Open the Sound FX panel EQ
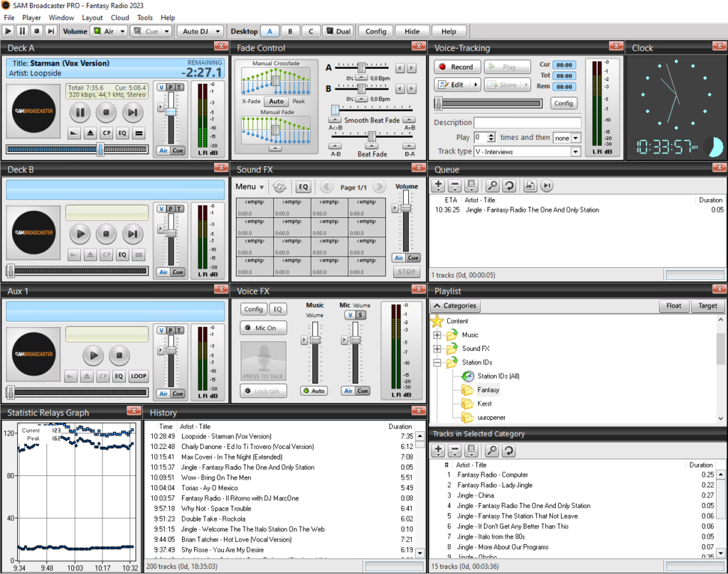Image resolution: width=728 pixels, height=574 pixels. [x=303, y=187]
